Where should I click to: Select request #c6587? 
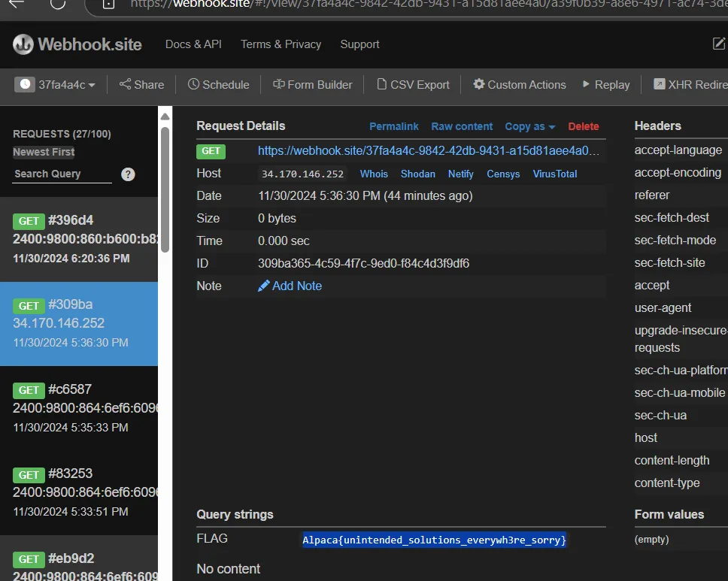tap(79, 408)
